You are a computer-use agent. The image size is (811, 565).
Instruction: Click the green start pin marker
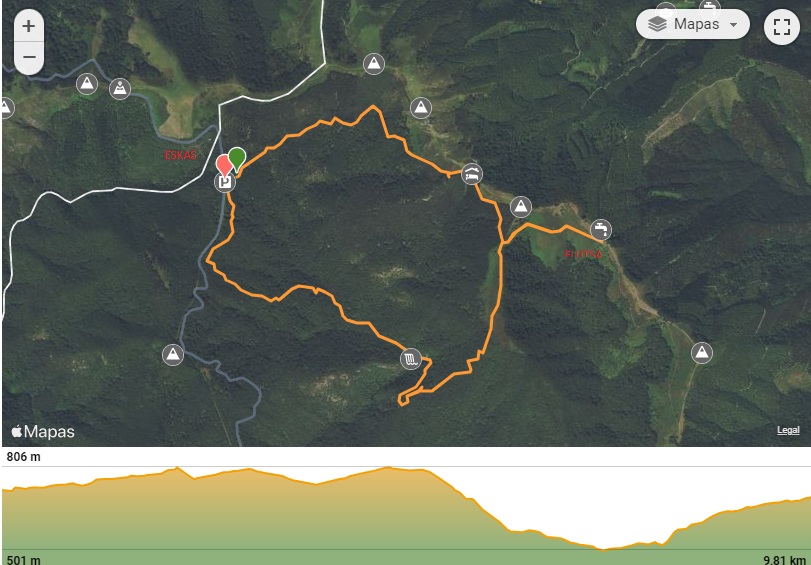click(x=237, y=159)
